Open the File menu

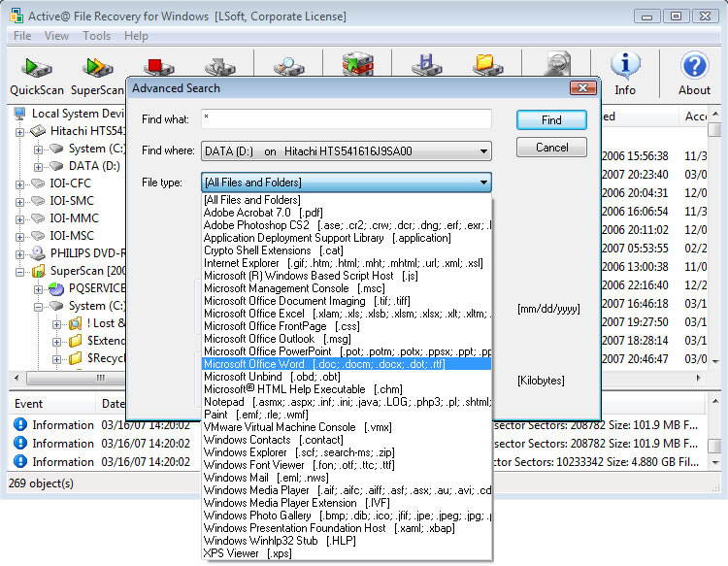[22, 36]
